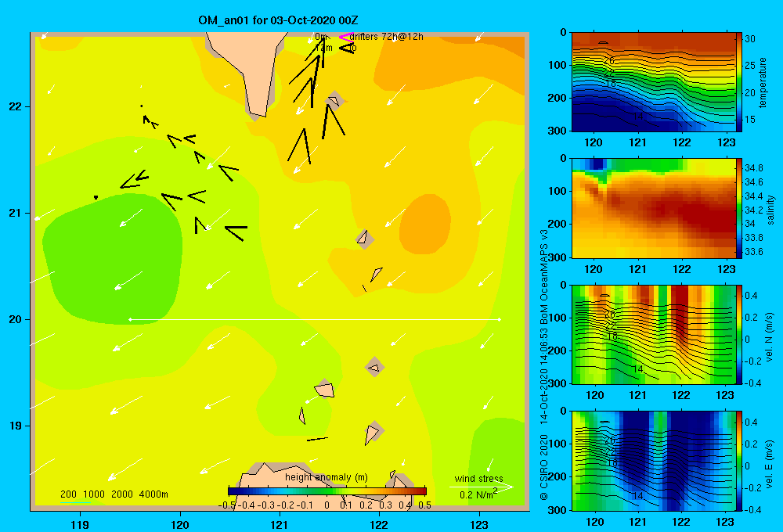Click longitude label 122 on main map
This screenshot has width=783, height=532.
tap(380, 524)
